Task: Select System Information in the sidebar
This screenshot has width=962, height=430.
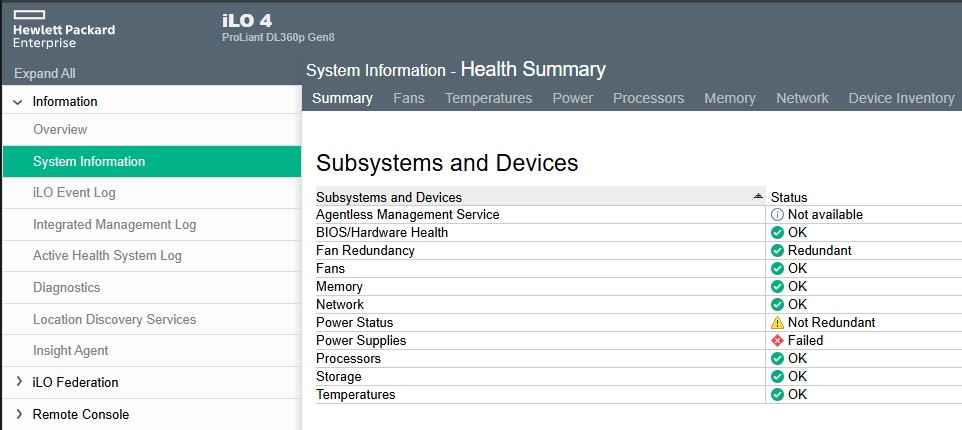Action: coord(152,161)
